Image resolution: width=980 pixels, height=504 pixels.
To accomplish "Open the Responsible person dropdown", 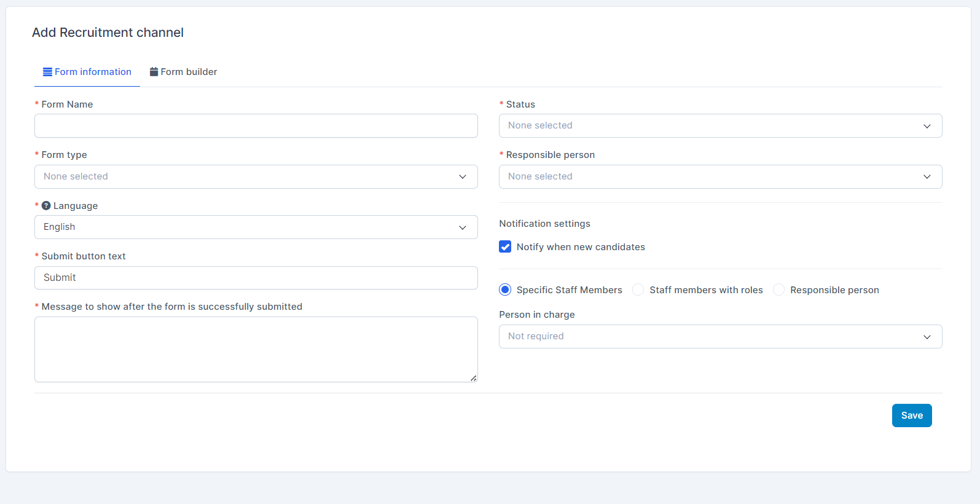I will point(720,176).
